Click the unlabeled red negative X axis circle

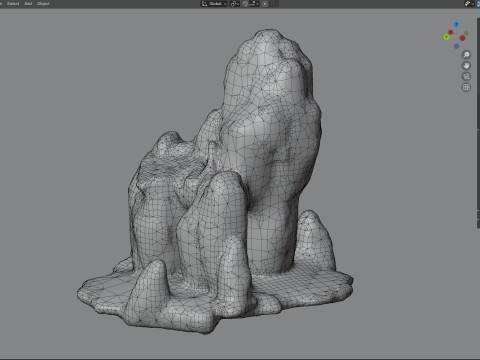[462, 38]
